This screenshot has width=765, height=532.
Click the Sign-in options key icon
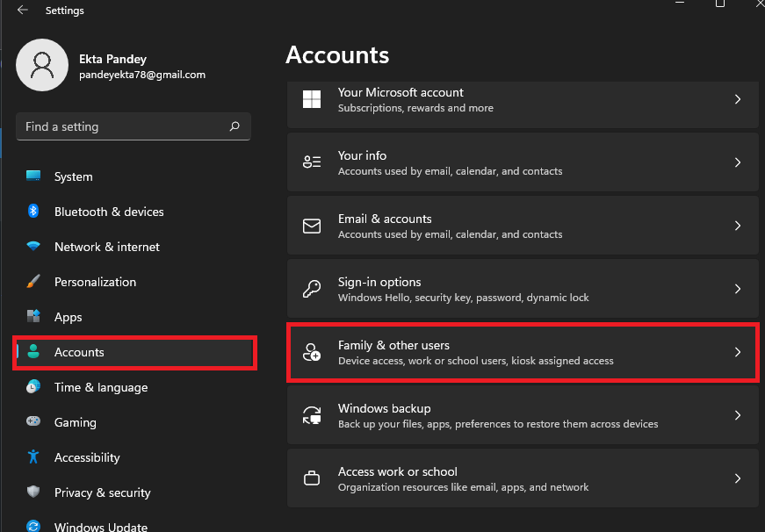click(x=312, y=289)
